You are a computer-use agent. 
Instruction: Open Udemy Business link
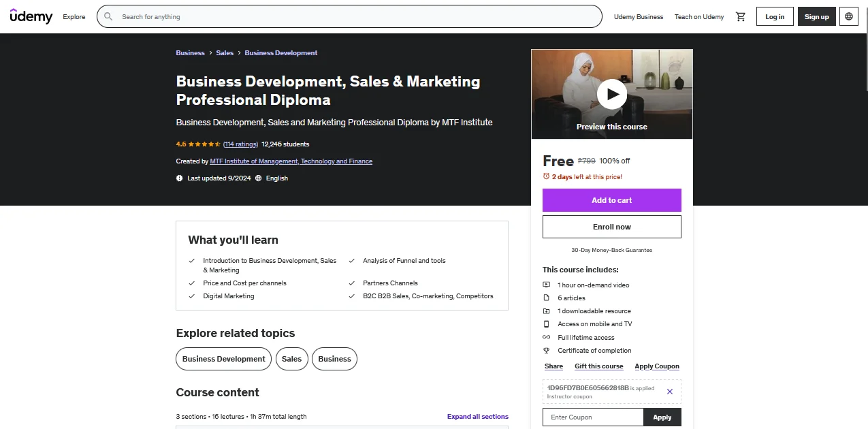coord(639,17)
